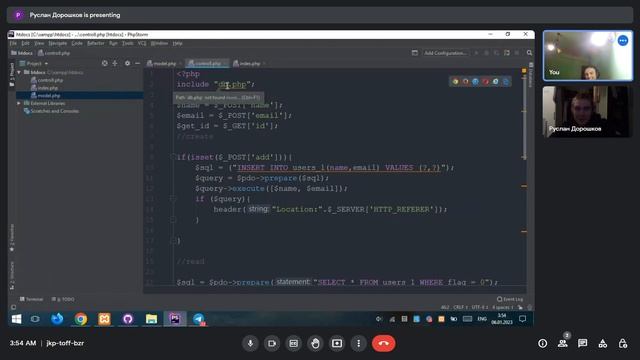Viewport: 640px width, 360px height.
Task: Open VCS menu in PhpStorm
Action: pyautogui.click(x=142, y=43)
